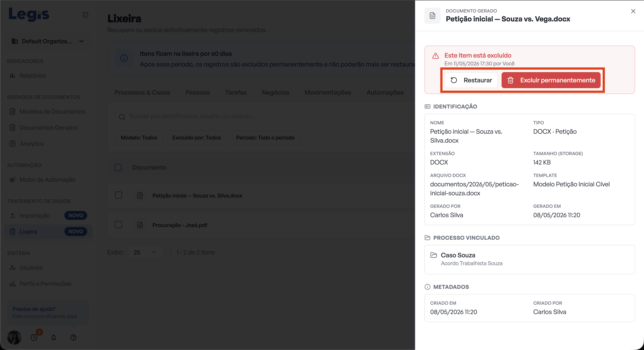Click Excluir permanentemente button
644x350 pixels.
tap(551, 80)
